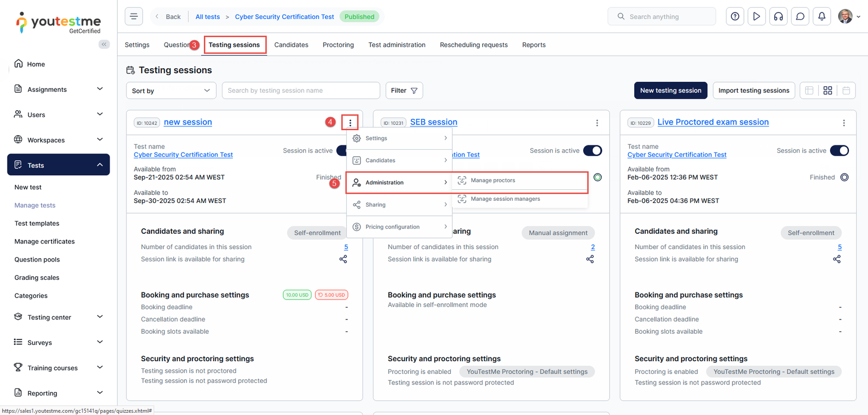Click Finished radio indicator on Live Proctored session
The height and width of the screenshot is (415, 868).
point(844,177)
